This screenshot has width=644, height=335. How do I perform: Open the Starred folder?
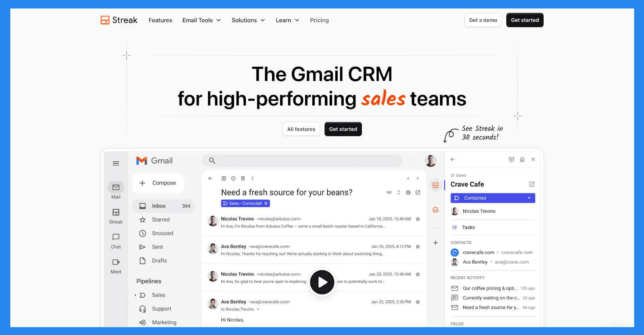155,220
